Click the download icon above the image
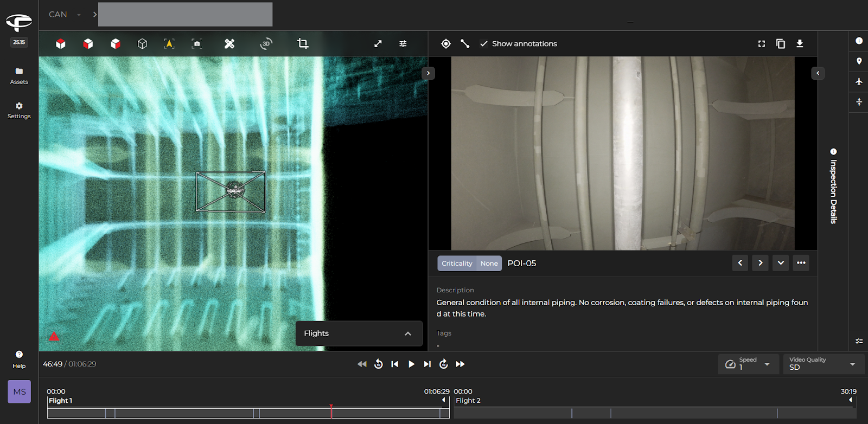868x424 pixels. click(x=800, y=44)
